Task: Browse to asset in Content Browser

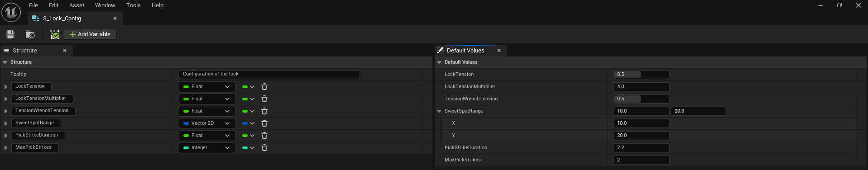Action: coord(30,34)
